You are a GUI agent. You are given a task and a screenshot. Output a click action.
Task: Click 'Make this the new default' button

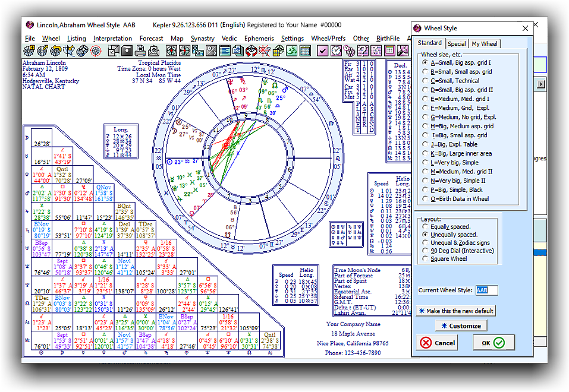455,311
